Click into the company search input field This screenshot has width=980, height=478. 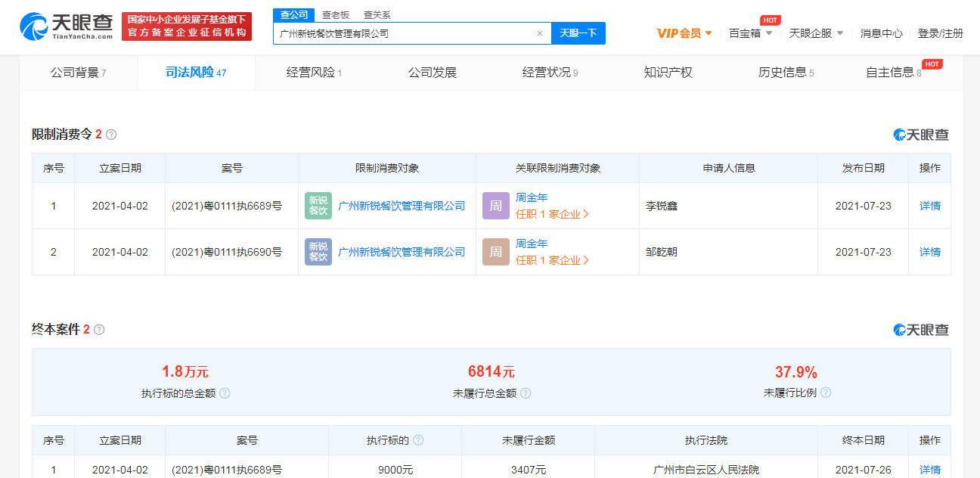tap(405, 33)
